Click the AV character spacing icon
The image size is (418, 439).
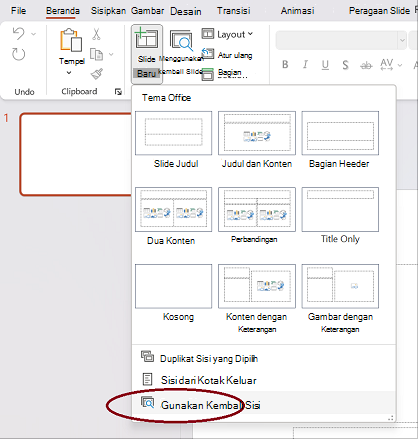tap(387, 64)
